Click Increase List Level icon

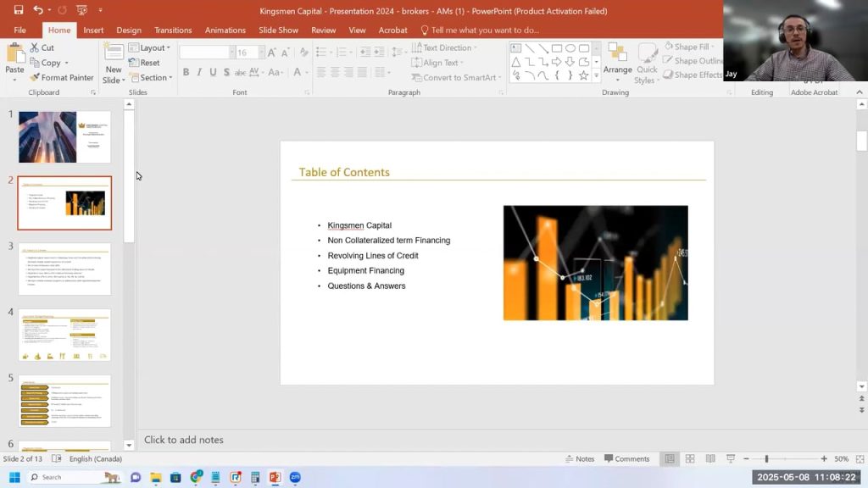(x=379, y=53)
